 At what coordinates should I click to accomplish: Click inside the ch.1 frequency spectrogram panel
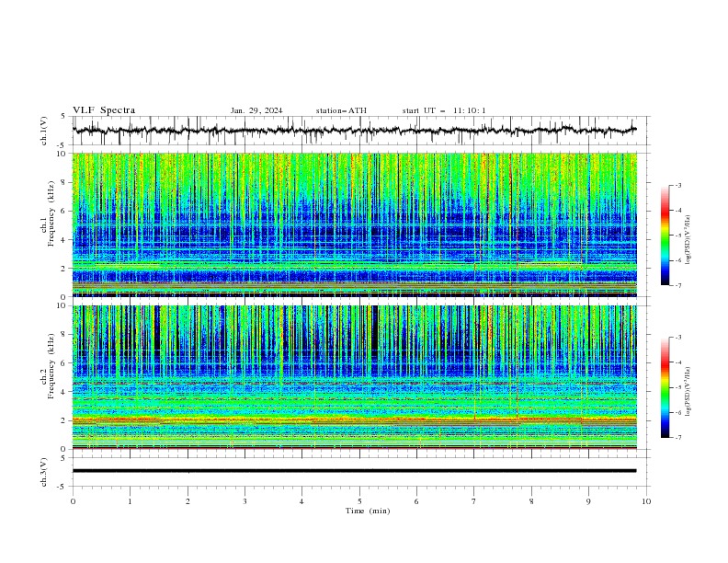pos(354,224)
